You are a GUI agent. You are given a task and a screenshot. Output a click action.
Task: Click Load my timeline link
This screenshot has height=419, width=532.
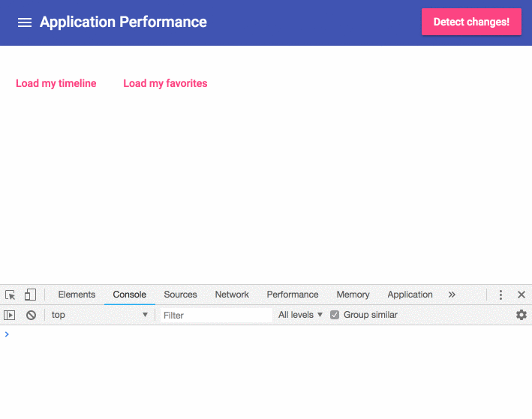pos(56,83)
